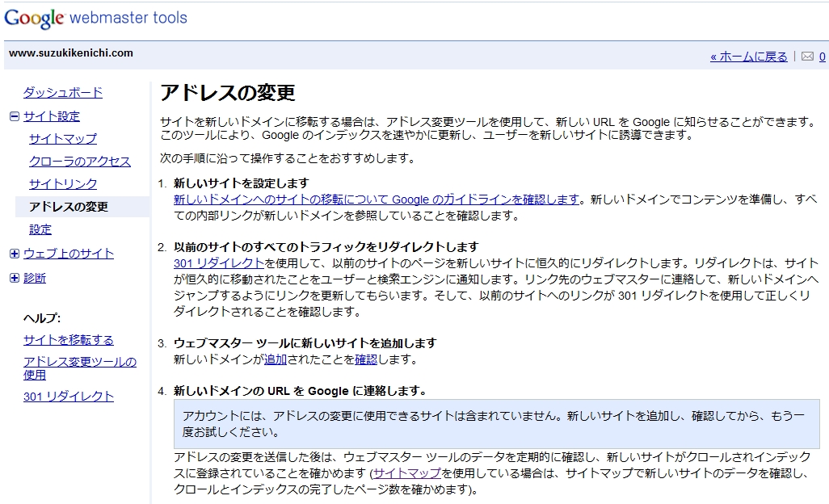Open help link 301 リダイレクト in sidebar
829x504 pixels.
click(69, 397)
